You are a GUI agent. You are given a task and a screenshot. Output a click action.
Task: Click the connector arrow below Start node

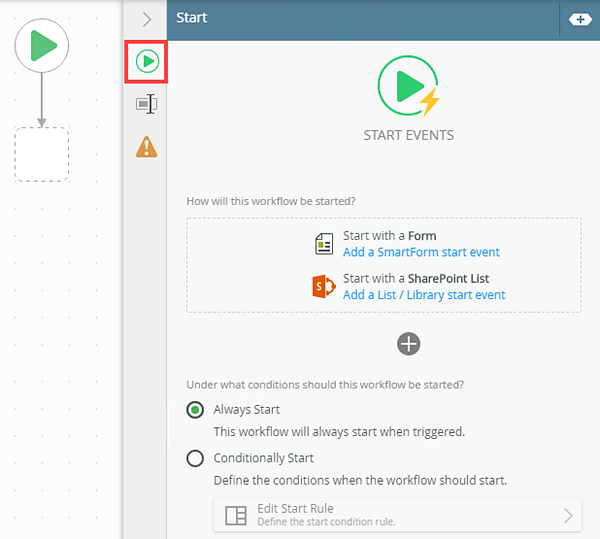click(42, 100)
